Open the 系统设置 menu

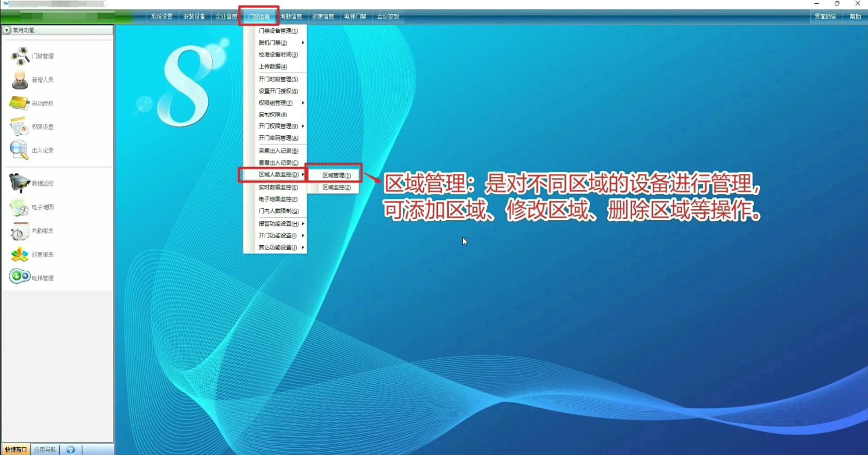[162, 17]
